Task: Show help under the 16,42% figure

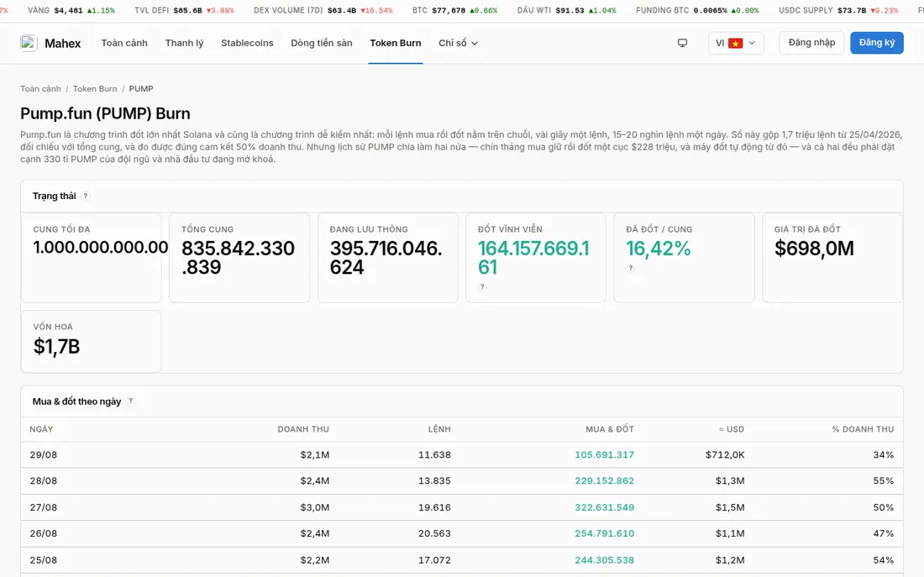Action: 631,268
